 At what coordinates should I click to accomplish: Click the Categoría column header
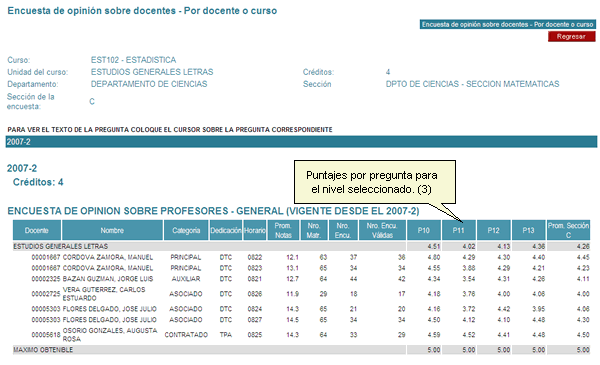tap(186, 230)
